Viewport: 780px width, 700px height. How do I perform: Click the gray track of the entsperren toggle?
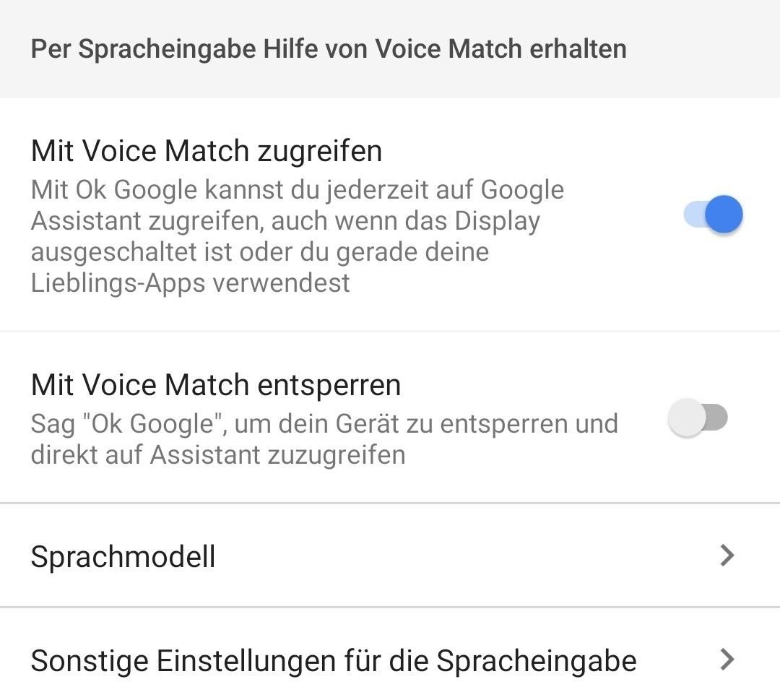coord(717,418)
